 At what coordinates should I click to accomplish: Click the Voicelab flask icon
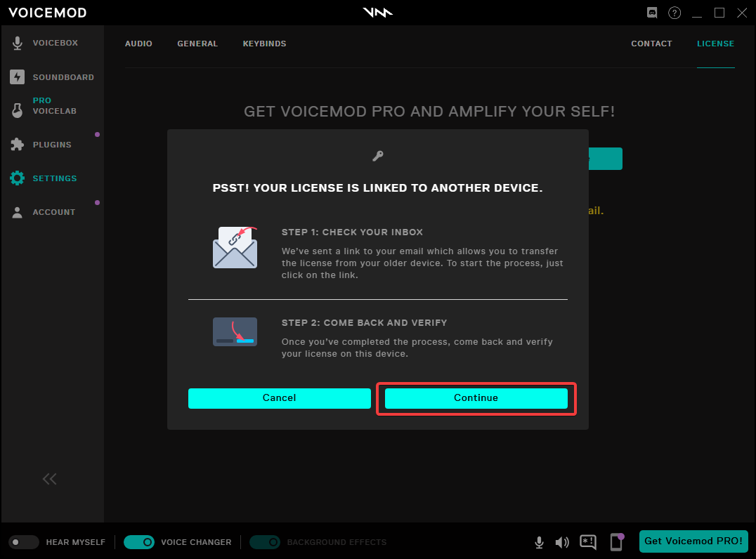18,110
